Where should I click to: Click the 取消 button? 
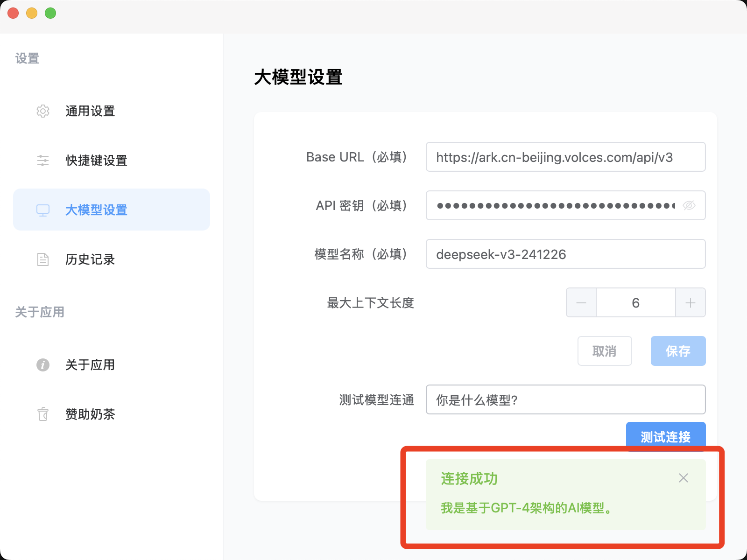click(x=605, y=351)
